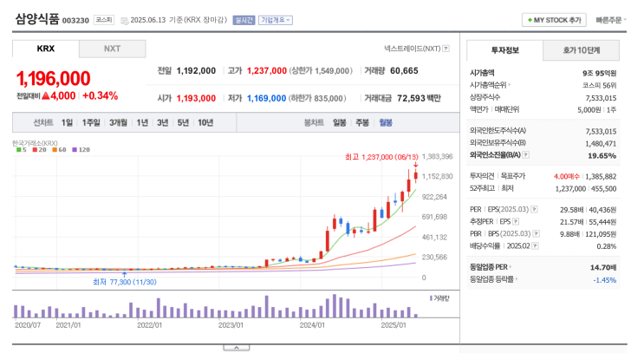Viewport: 644px width, 353px height.
Task: Select the 3년 line chart period
Action: coord(163,122)
